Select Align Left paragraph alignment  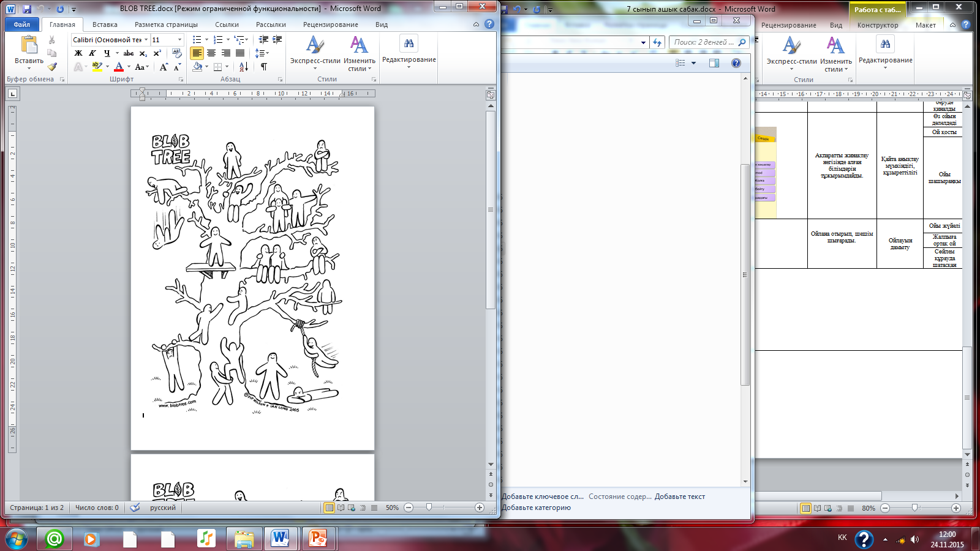(197, 53)
